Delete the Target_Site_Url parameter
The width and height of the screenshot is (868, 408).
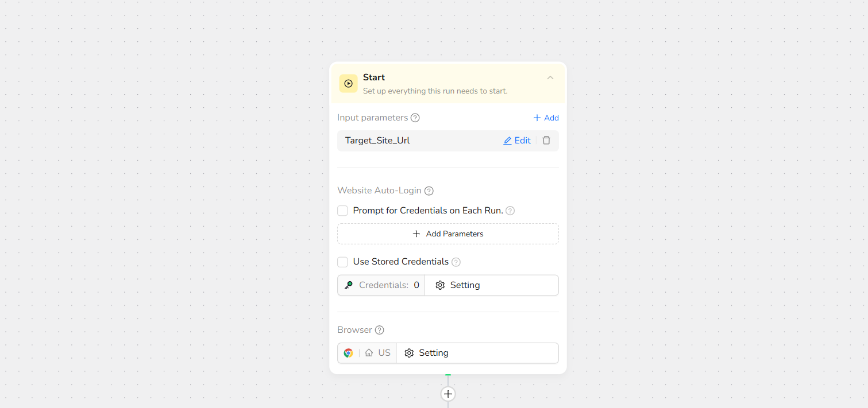[546, 141]
